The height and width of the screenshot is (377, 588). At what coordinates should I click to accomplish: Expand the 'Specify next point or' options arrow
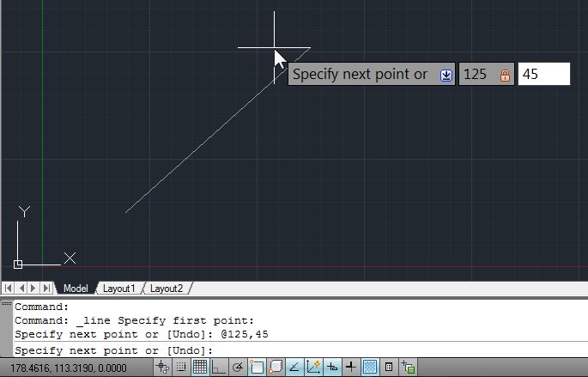[446, 75]
